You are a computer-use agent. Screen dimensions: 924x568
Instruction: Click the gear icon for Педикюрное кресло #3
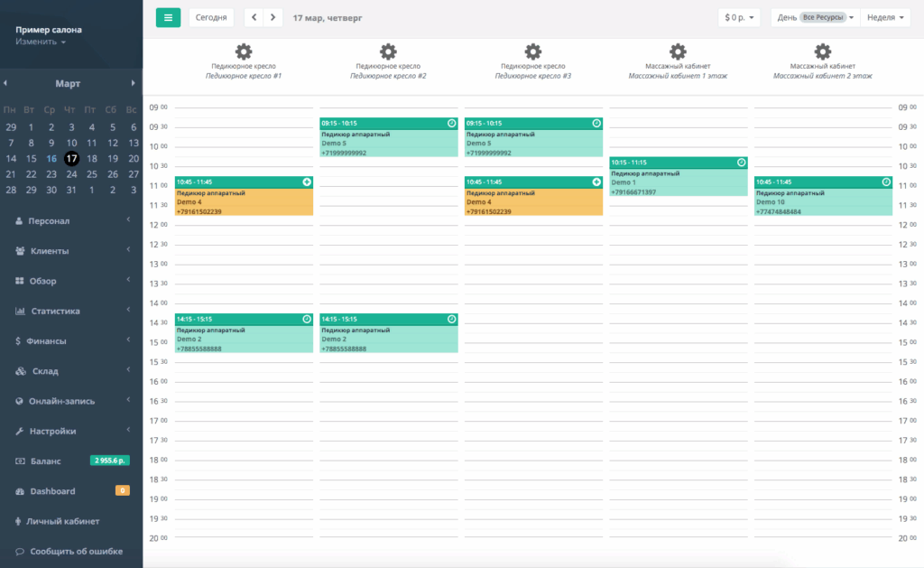tap(533, 51)
